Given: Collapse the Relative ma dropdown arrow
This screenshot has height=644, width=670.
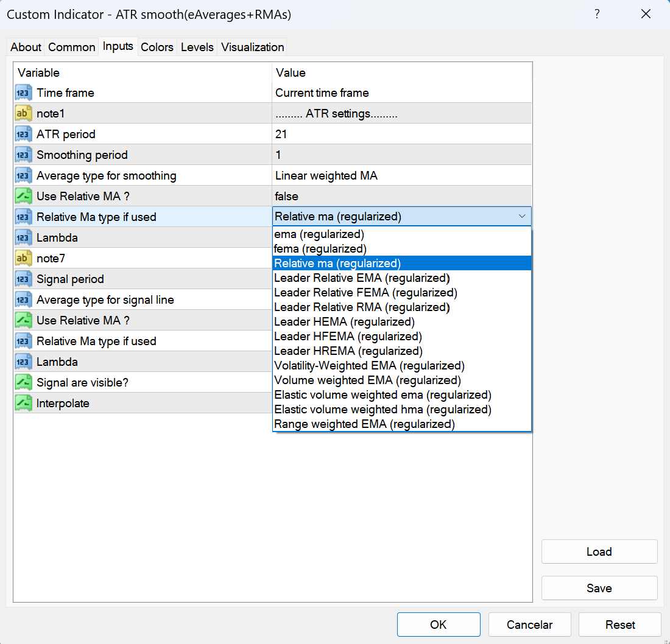Looking at the screenshot, I should 522,217.
